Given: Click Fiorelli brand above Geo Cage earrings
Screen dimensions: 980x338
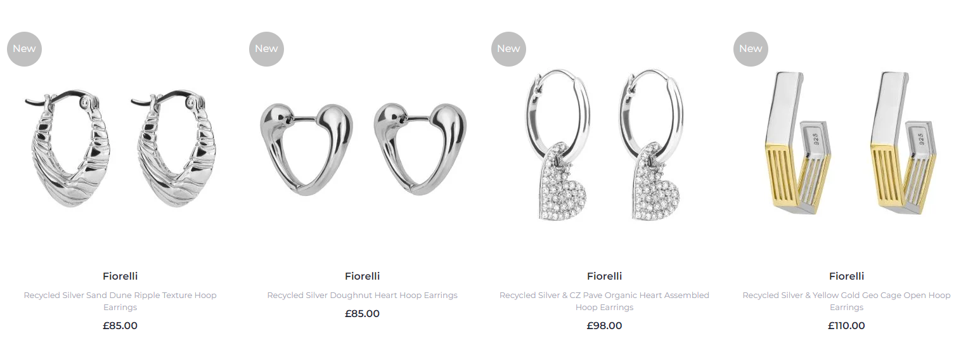Looking at the screenshot, I should 846,276.
